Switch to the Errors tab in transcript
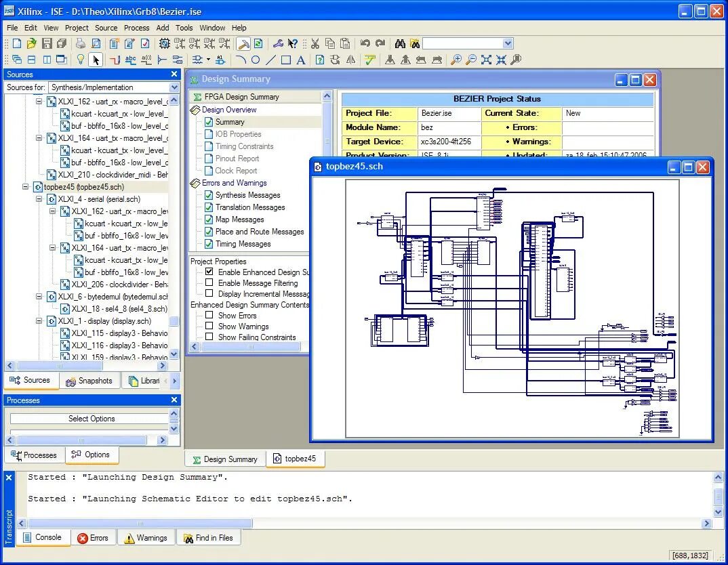Image resolution: width=728 pixels, height=565 pixels. tap(93, 538)
